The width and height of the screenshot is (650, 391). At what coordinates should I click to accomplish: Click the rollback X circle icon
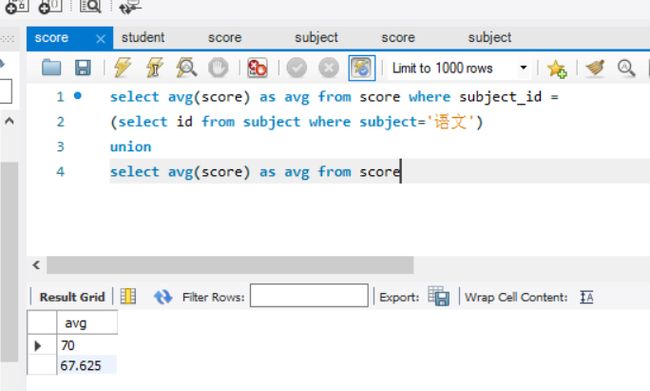pos(329,68)
